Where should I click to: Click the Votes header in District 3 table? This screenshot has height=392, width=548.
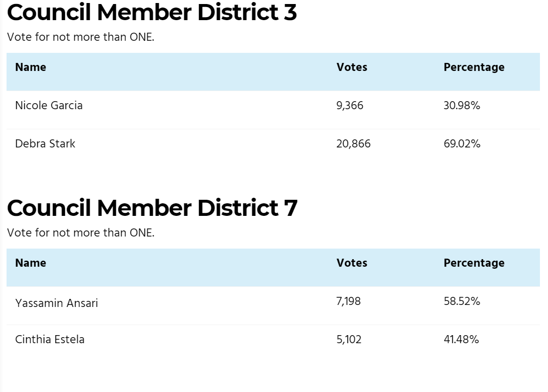tap(352, 67)
